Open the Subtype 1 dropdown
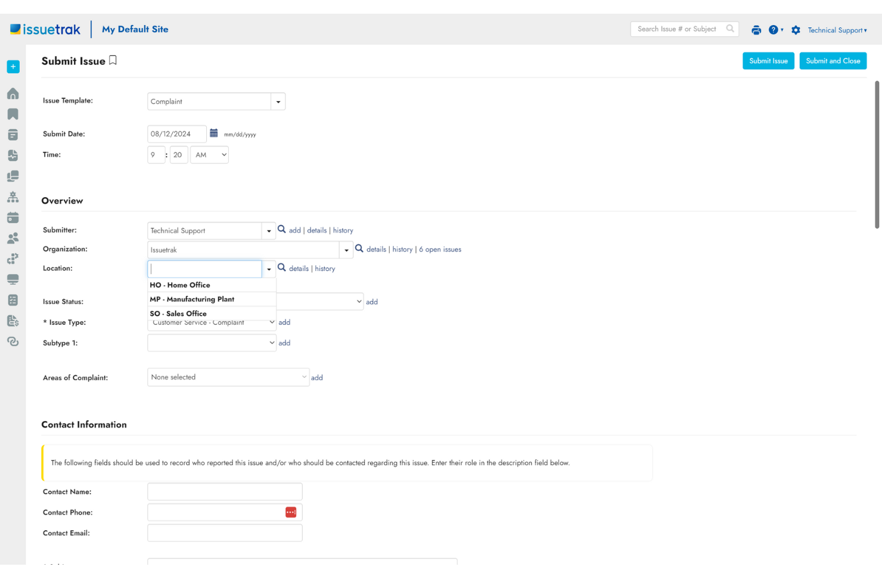The width and height of the screenshot is (882, 588). [x=212, y=343]
